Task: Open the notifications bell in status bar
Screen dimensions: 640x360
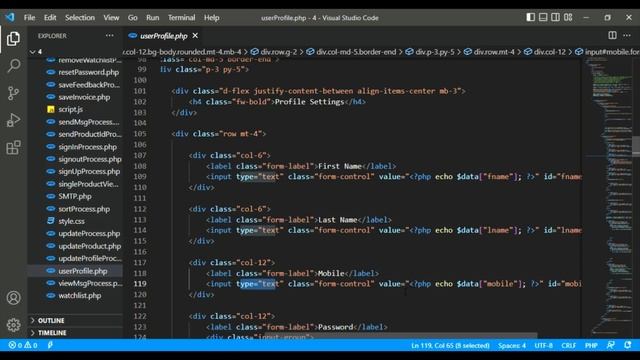Action: [x=627, y=345]
